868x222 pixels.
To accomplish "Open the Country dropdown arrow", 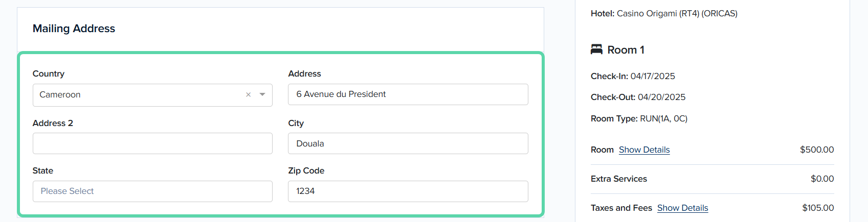I will tap(262, 95).
